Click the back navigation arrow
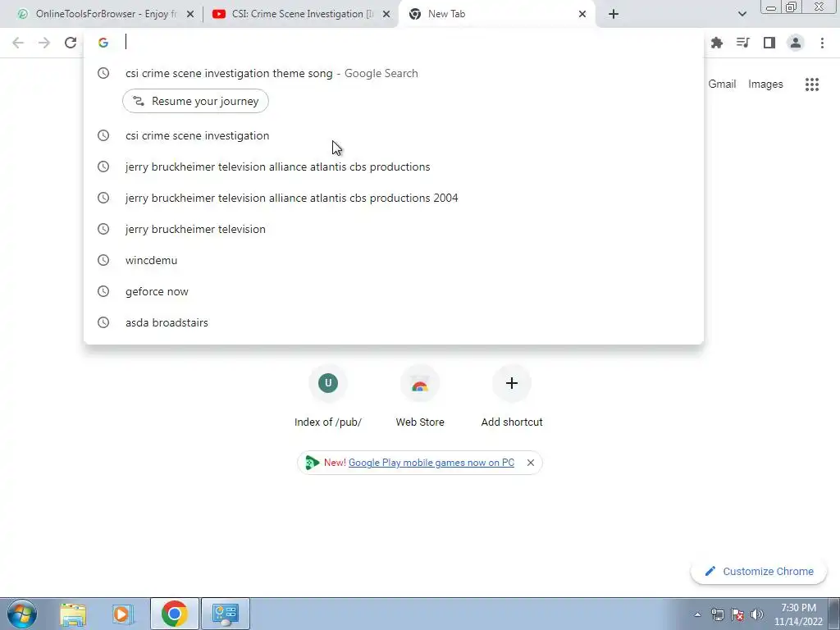The image size is (840, 630). pos(18,43)
